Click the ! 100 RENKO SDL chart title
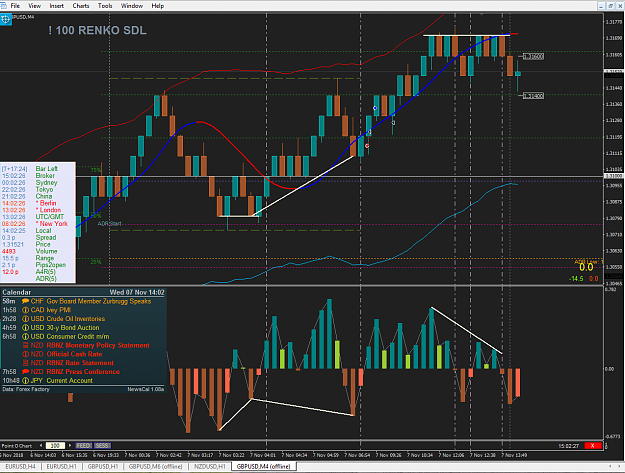This screenshot has height=473, width=625. [x=97, y=30]
